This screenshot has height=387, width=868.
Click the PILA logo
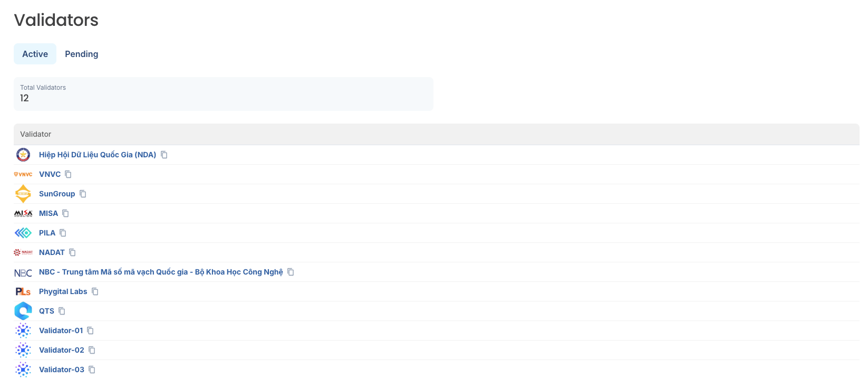(23, 233)
